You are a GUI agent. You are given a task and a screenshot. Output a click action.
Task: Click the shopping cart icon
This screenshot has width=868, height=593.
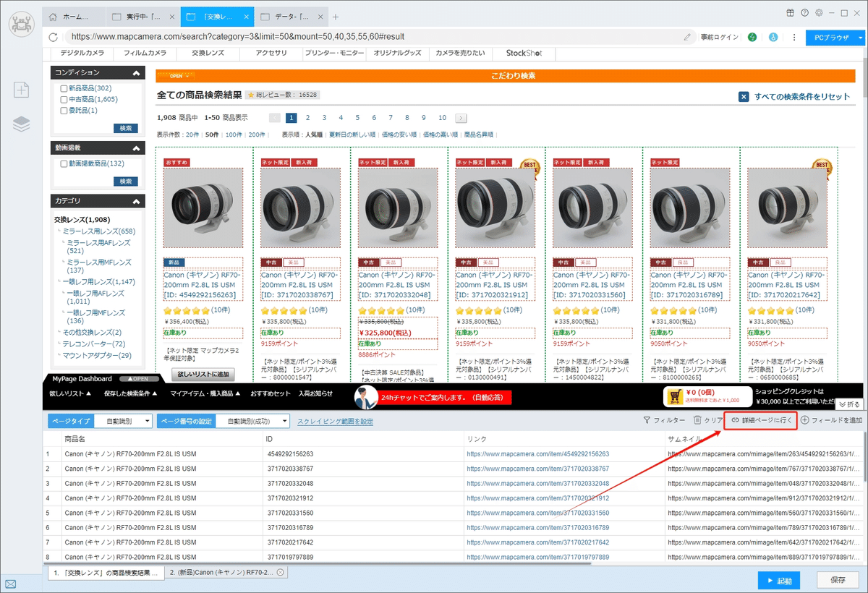click(675, 396)
